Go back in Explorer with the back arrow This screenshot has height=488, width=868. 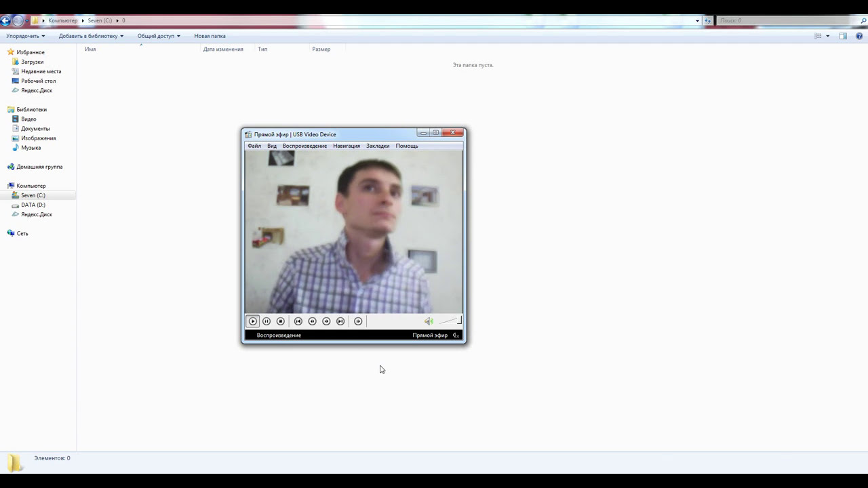pos(5,21)
